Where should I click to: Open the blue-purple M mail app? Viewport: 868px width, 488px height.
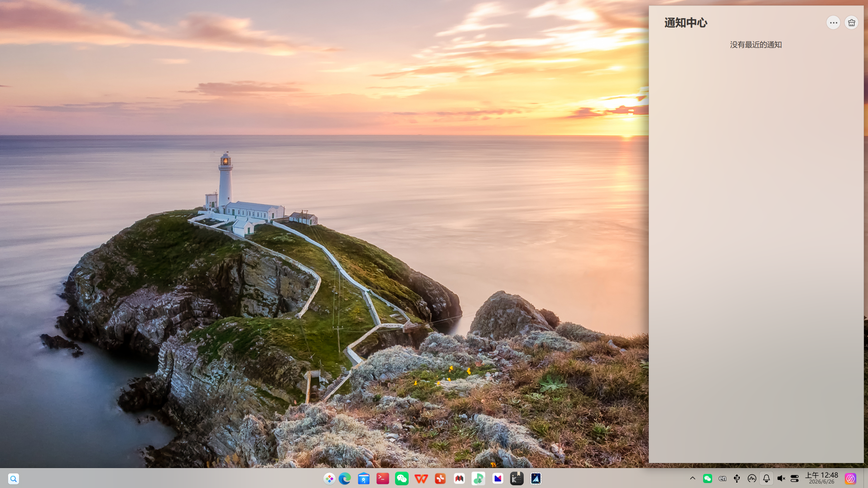point(498,478)
